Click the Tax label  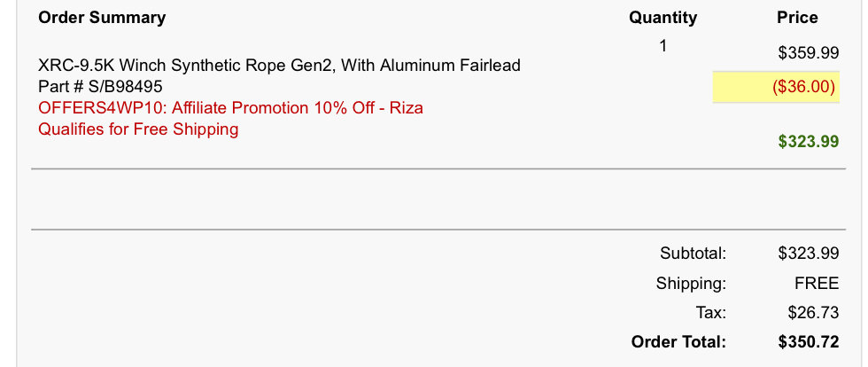(710, 313)
